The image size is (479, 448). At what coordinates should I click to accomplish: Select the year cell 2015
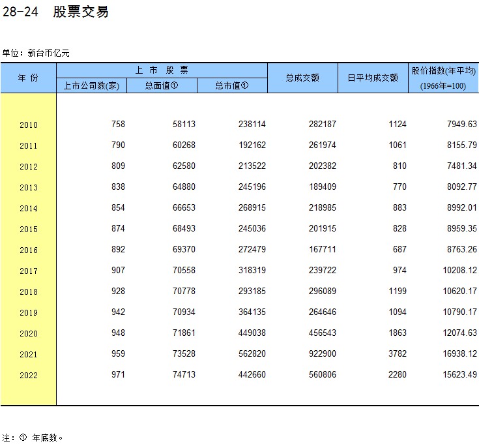point(29,229)
